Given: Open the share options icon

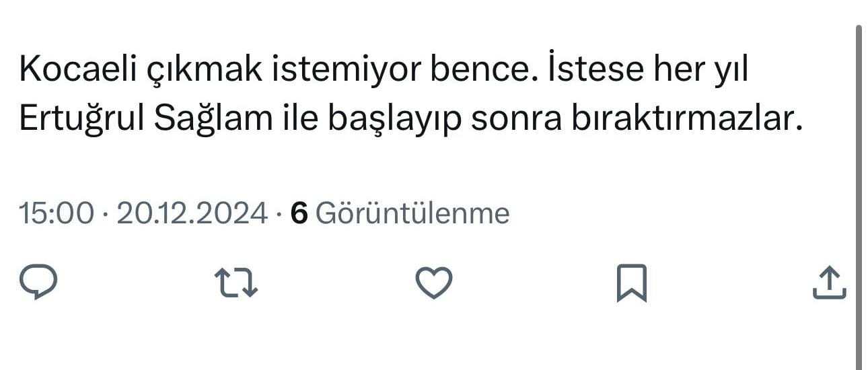Looking at the screenshot, I should 828,283.
